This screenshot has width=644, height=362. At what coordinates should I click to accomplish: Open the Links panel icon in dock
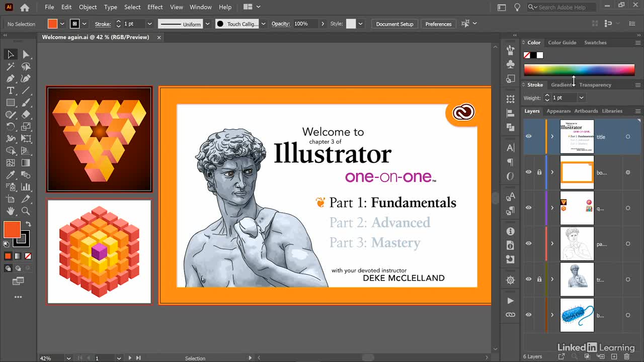pos(511,315)
